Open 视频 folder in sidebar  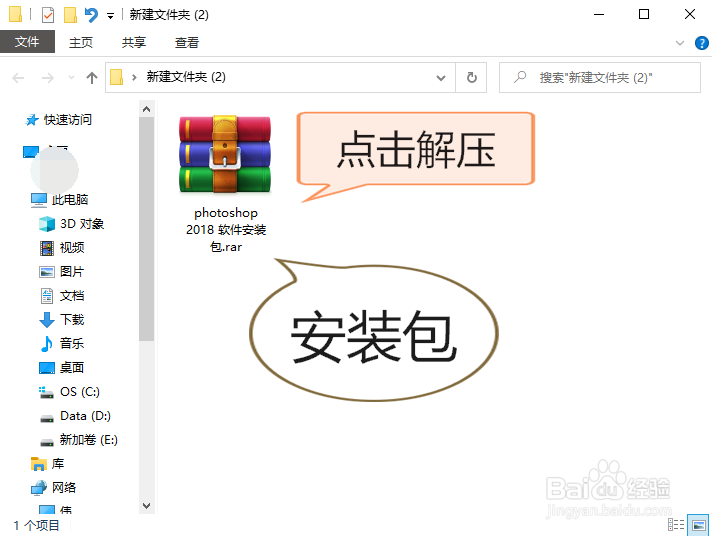[x=72, y=248]
